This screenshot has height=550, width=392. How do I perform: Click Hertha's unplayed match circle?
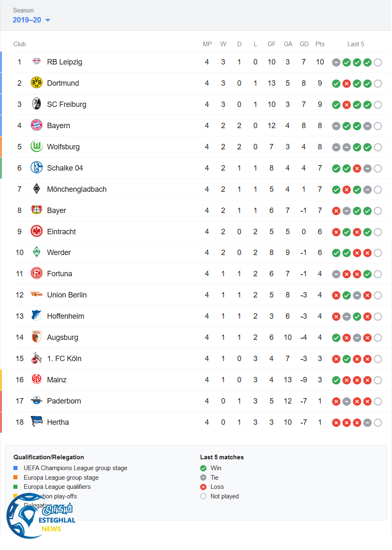coord(378,423)
